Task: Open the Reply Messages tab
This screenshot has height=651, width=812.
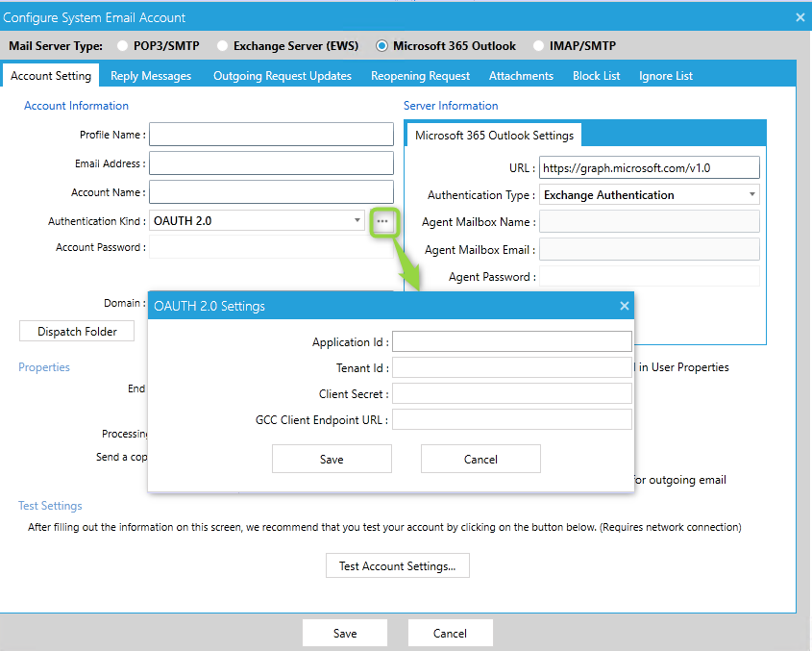Action: [151, 76]
